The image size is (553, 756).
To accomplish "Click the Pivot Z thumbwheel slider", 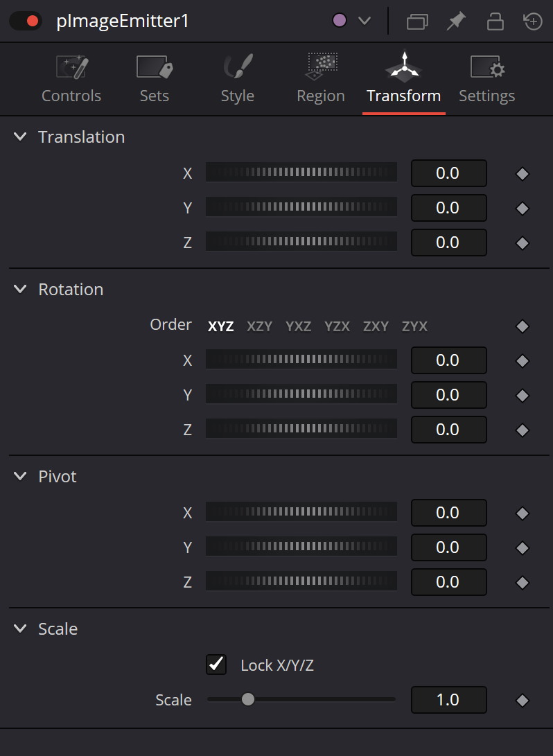I will coord(301,581).
